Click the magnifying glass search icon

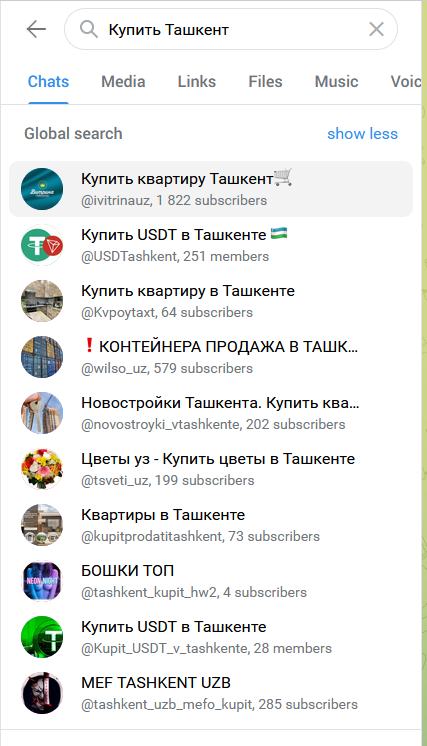click(x=88, y=29)
